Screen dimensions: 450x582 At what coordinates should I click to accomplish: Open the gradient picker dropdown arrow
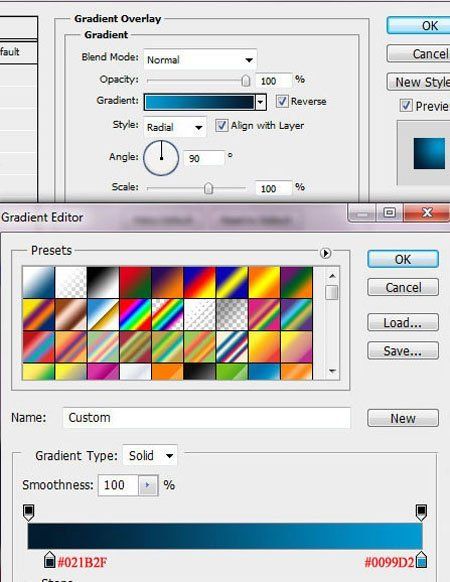coord(261,102)
